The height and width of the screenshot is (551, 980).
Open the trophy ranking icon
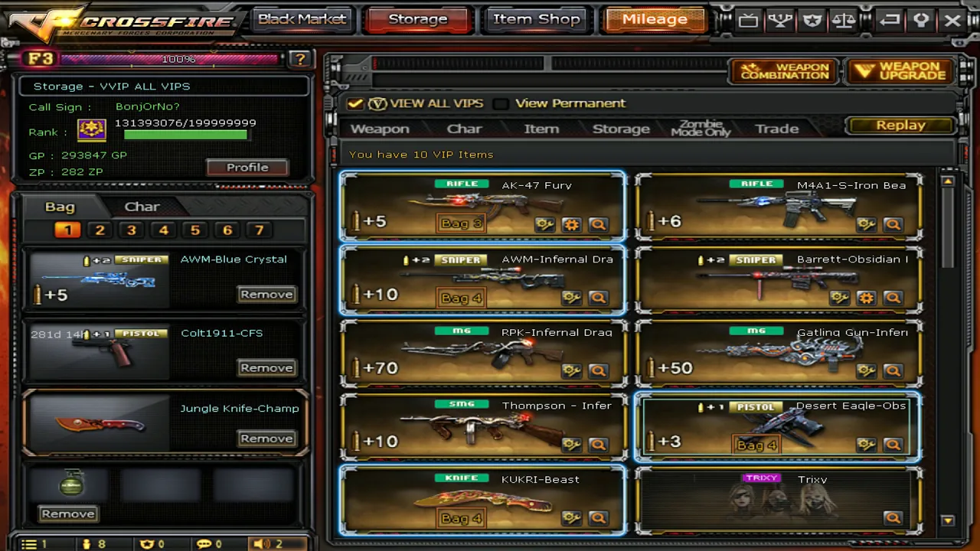[x=780, y=21]
